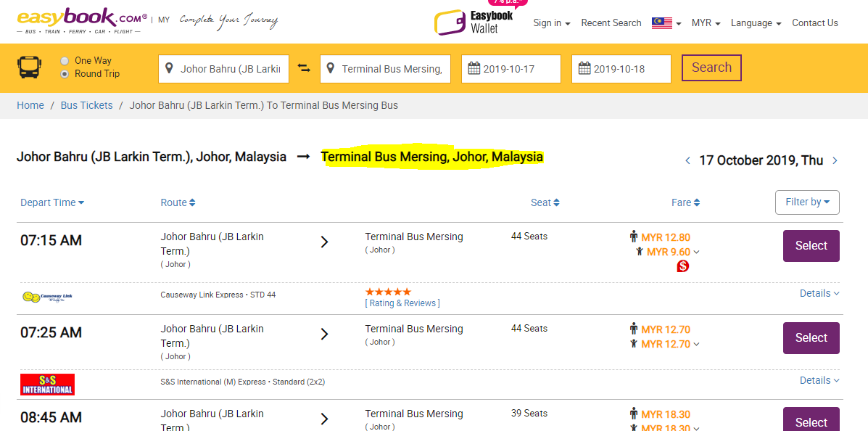Viewport: 868px width, 431px height.
Task: Select the Round Trip radio option
Action: 65,74
